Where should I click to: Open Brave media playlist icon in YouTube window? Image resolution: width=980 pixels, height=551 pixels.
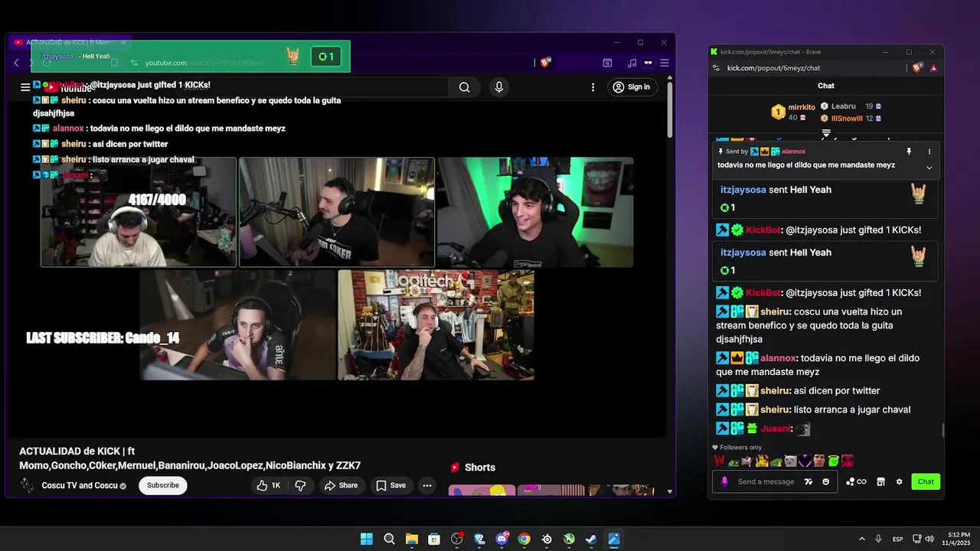(x=632, y=63)
